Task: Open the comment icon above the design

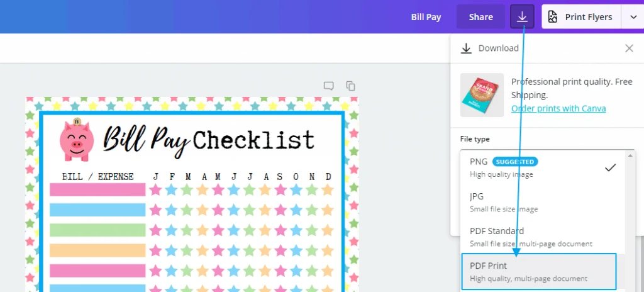Action: tap(328, 86)
